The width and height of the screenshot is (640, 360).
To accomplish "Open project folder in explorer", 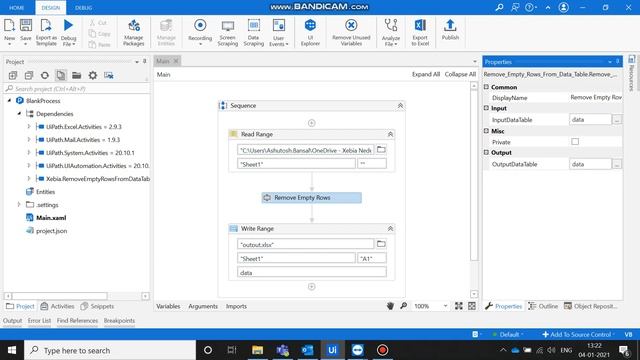I will tap(76, 75).
